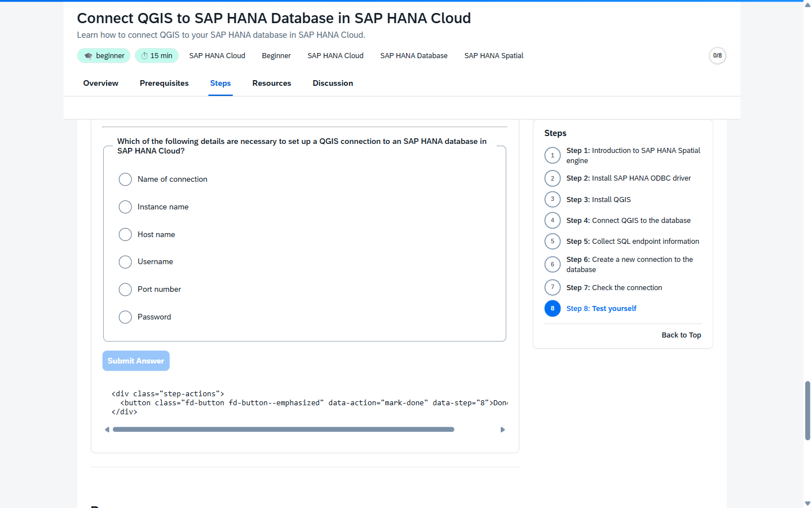The width and height of the screenshot is (812, 508).
Task: Select the Port number option
Action: (125, 290)
